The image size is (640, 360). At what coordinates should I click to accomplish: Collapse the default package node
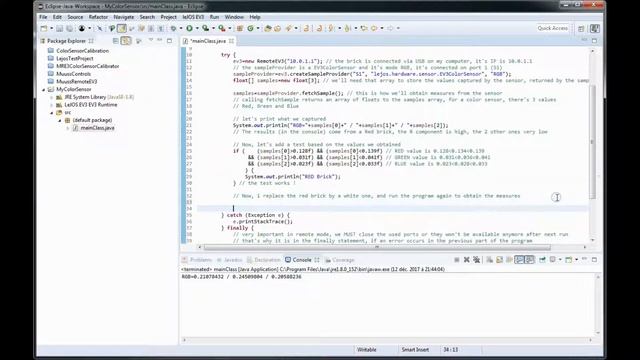coord(60,120)
